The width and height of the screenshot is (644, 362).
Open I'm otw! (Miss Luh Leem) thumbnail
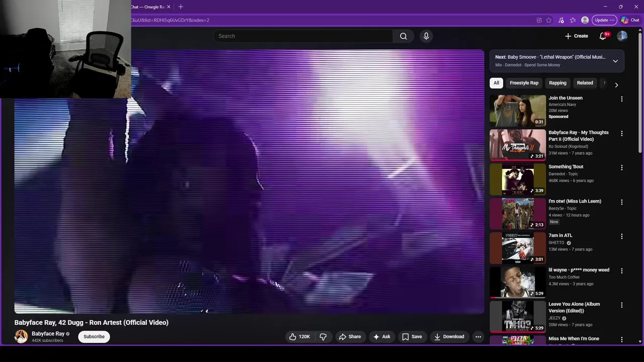(518, 214)
